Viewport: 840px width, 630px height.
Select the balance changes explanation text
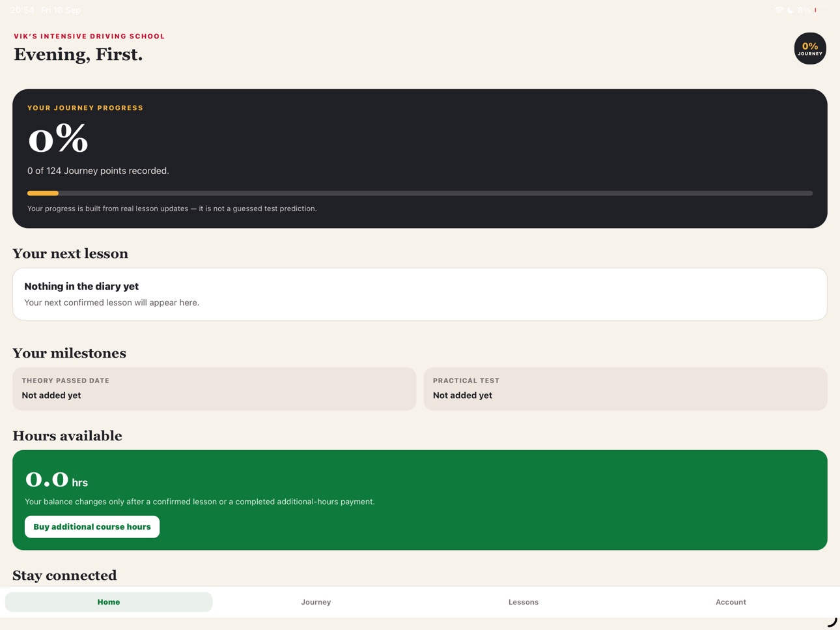coord(200,502)
